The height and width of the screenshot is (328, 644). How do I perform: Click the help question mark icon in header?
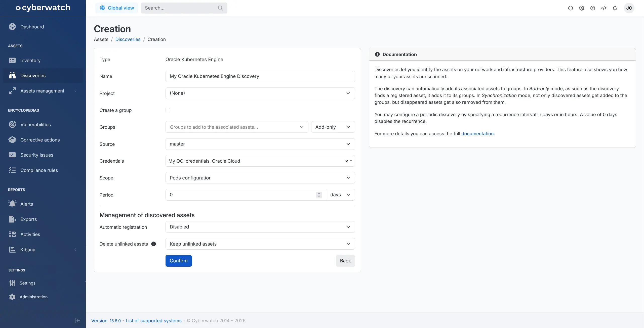(x=592, y=8)
